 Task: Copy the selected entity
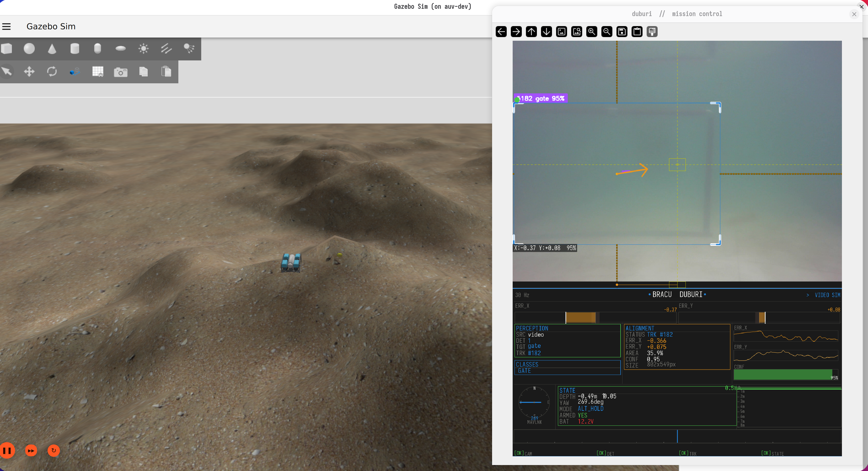144,71
